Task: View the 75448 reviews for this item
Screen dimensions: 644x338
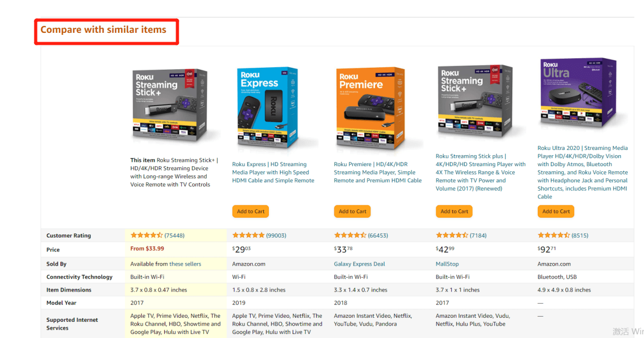Action: 175,235
